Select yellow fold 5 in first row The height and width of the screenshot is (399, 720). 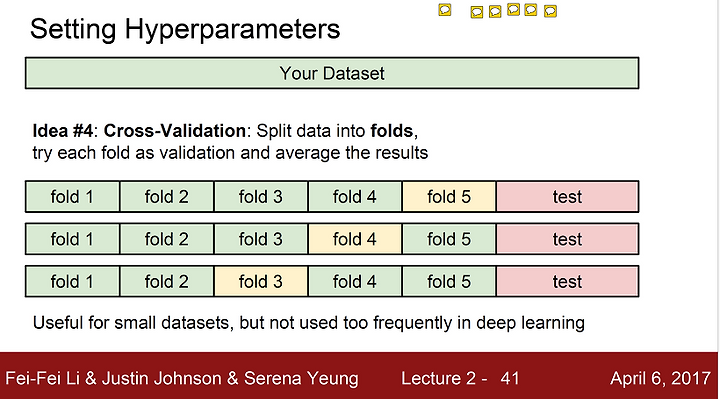point(449,197)
